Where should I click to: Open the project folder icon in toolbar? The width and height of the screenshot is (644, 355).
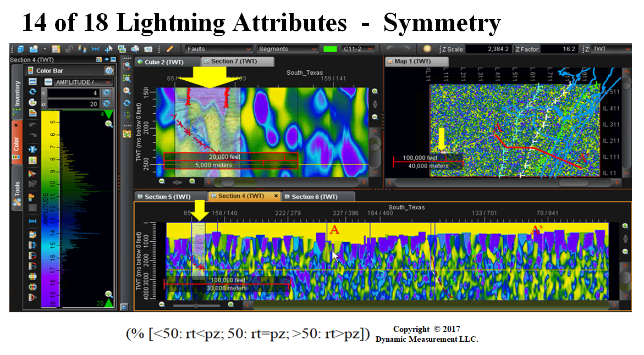[x=34, y=49]
